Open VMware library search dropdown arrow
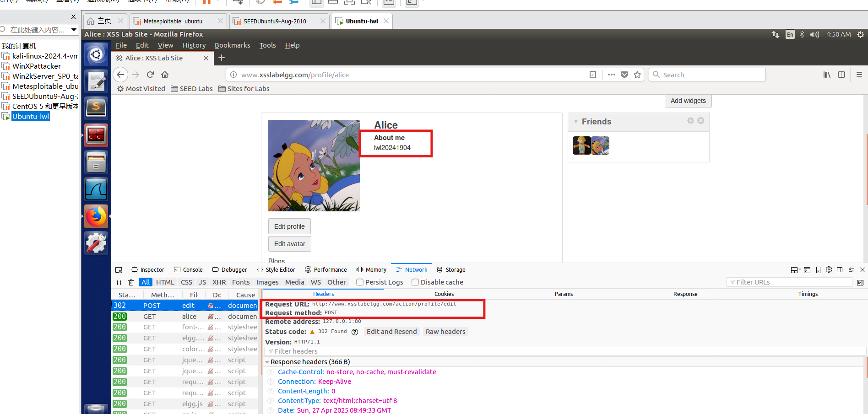868x414 pixels. (74, 30)
